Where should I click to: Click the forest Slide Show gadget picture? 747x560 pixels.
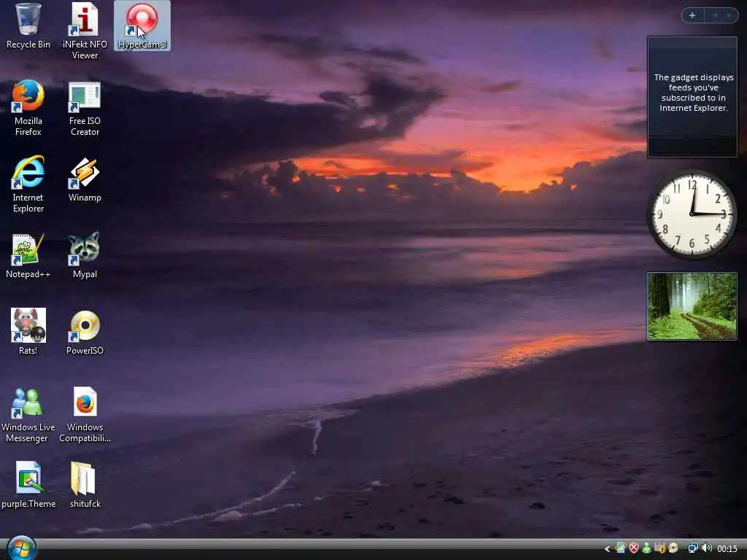coord(692,306)
